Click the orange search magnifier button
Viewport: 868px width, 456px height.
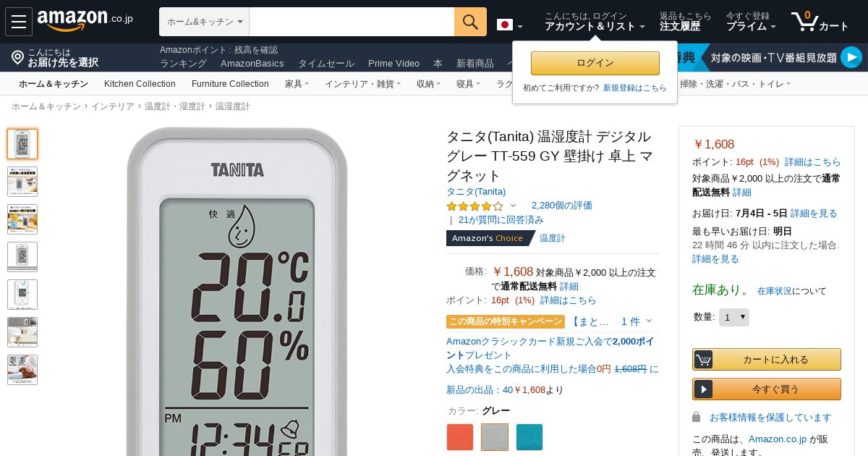point(470,22)
